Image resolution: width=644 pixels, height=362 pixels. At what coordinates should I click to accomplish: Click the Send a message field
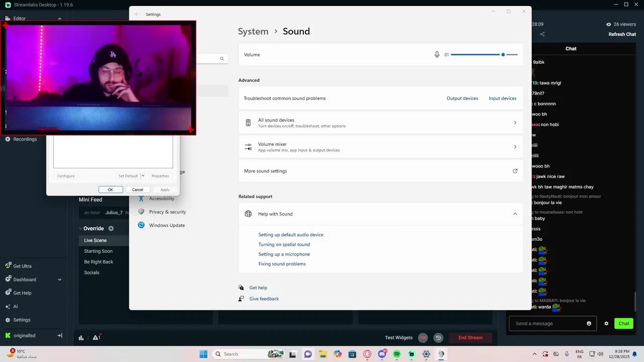pyautogui.click(x=552, y=323)
